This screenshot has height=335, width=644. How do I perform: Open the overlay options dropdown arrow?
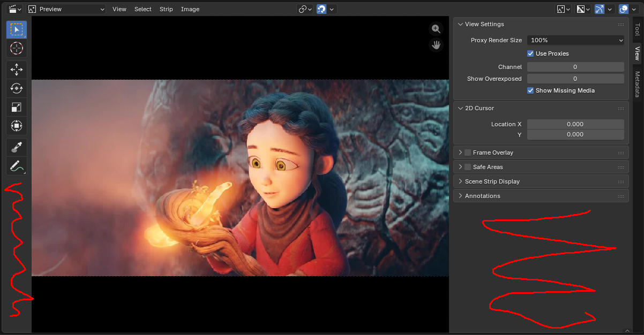(x=633, y=9)
